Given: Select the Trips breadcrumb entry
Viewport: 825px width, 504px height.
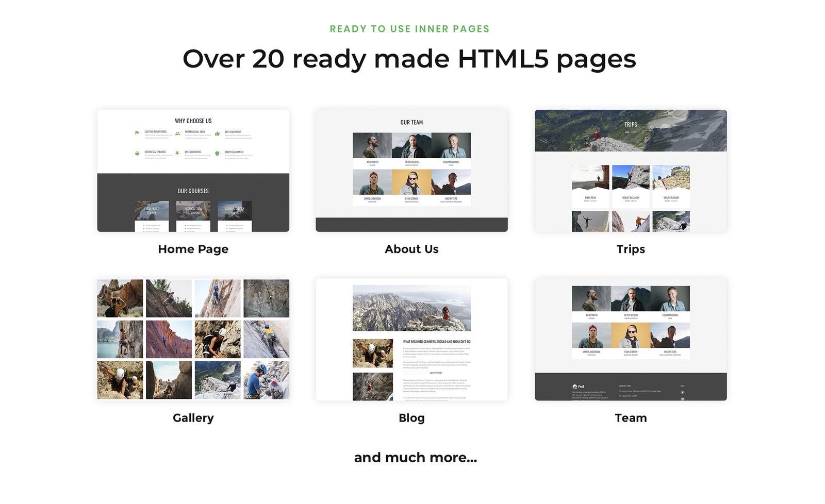Looking at the screenshot, I should click(x=634, y=132).
